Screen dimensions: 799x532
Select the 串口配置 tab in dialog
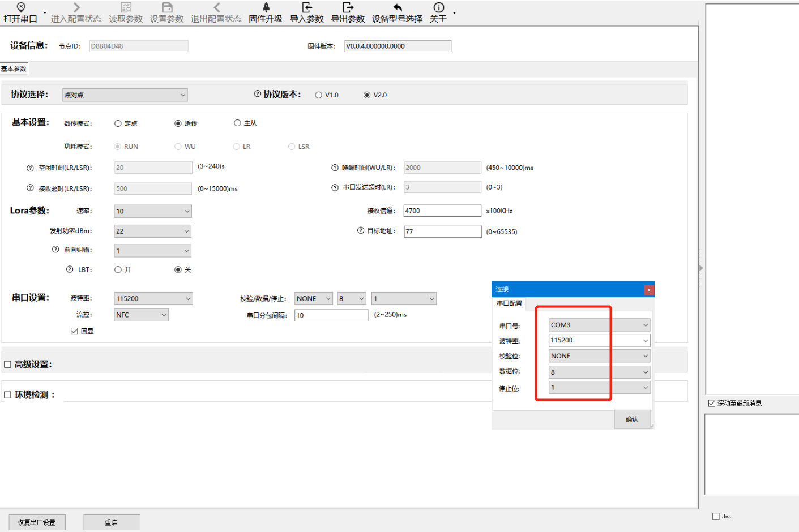click(x=509, y=303)
